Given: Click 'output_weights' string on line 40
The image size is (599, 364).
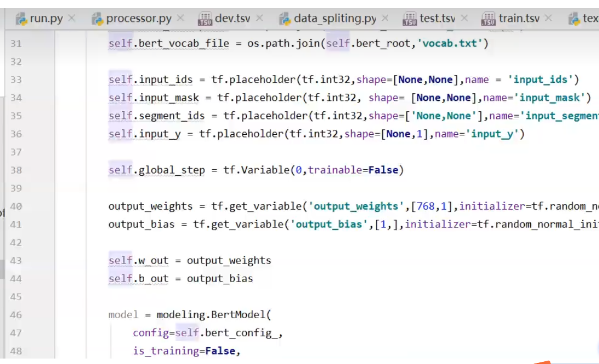Looking at the screenshot, I should click(x=356, y=206).
